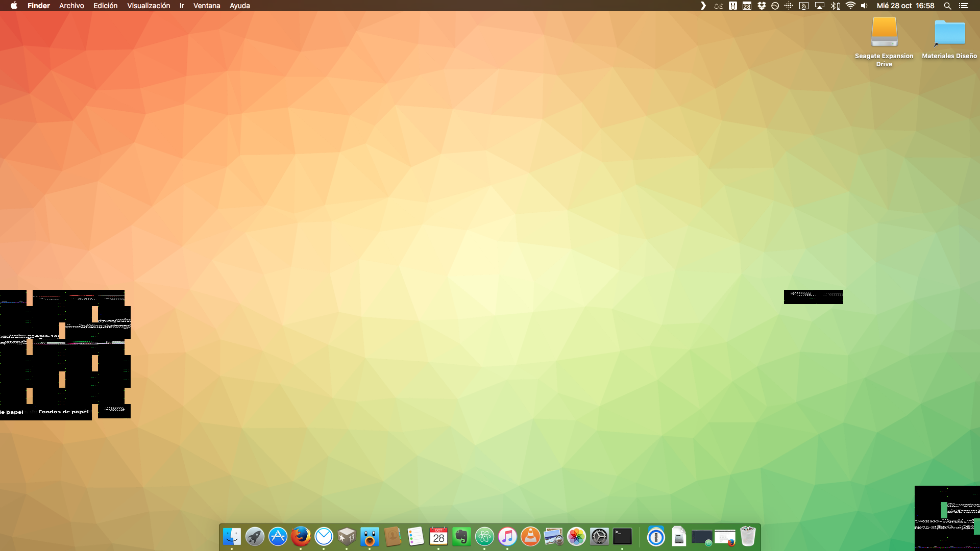The width and height of the screenshot is (980, 551).
Task: Restore minimized Firefox window in Dock
Action: (725, 538)
